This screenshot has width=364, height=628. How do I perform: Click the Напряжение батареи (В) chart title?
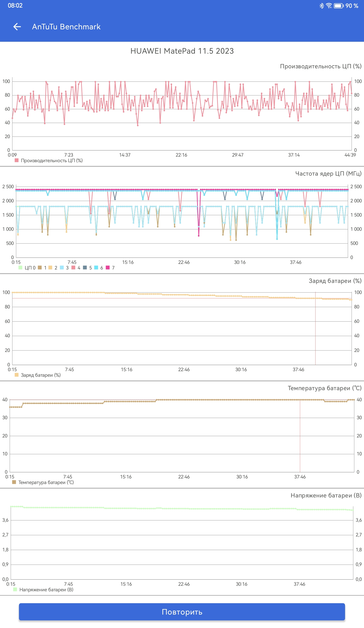coord(326,495)
